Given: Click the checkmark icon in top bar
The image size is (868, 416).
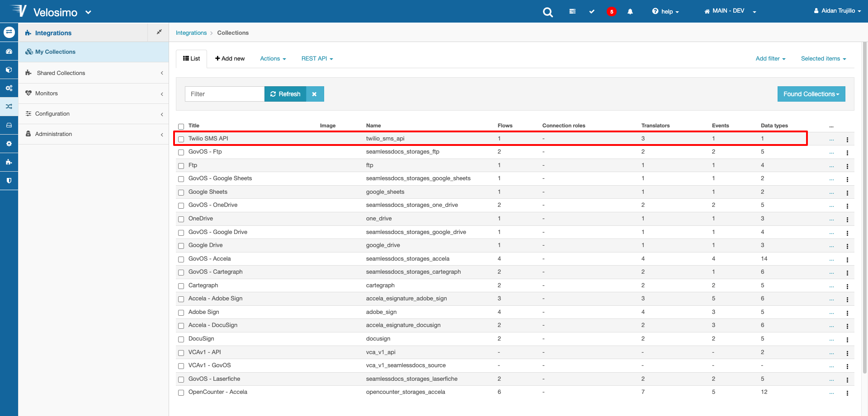Looking at the screenshot, I should click(x=592, y=11).
